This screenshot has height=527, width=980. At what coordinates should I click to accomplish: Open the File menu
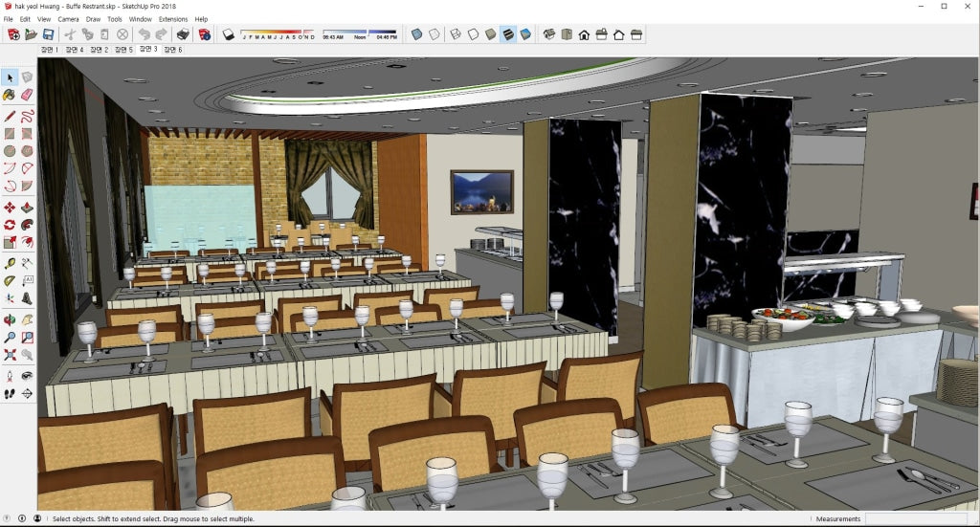(8, 19)
